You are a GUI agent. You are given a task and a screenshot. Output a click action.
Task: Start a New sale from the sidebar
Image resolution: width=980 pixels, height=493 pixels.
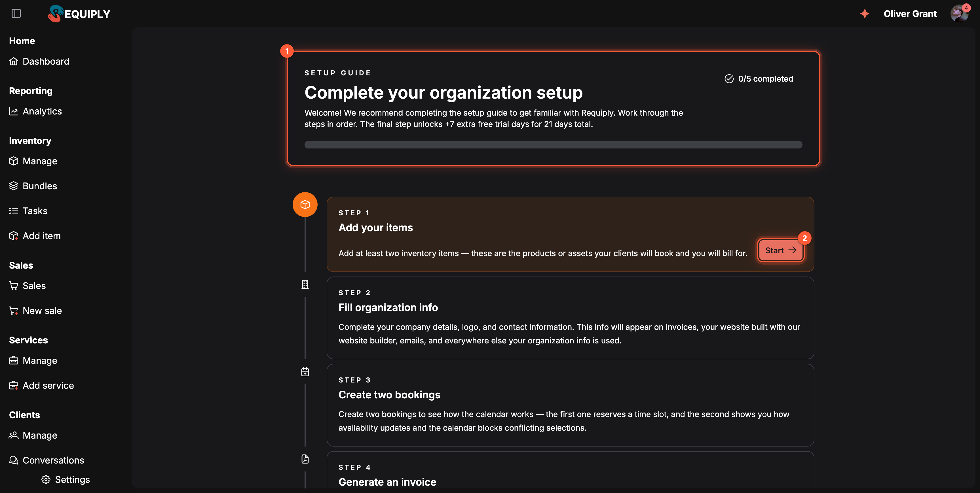point(35,311)
